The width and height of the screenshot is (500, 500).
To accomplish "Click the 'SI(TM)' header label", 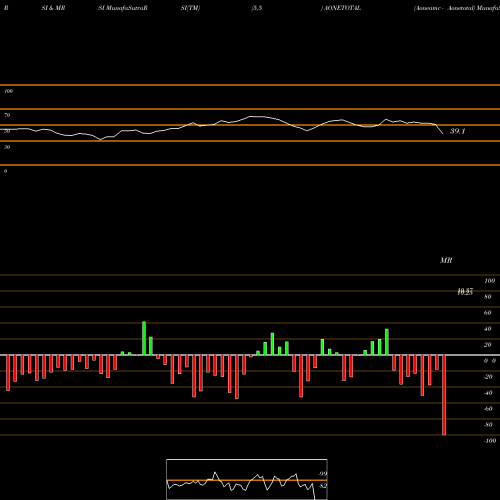I will tap(190, 8).
